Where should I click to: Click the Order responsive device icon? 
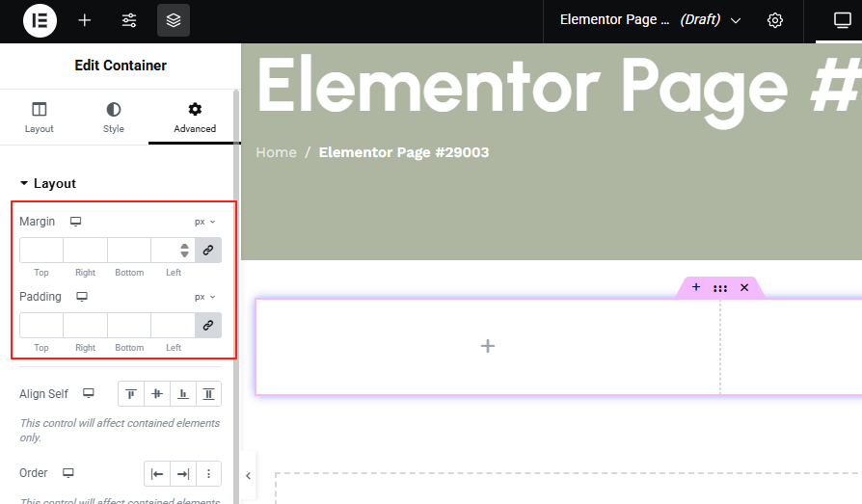[x=68, y=473]
